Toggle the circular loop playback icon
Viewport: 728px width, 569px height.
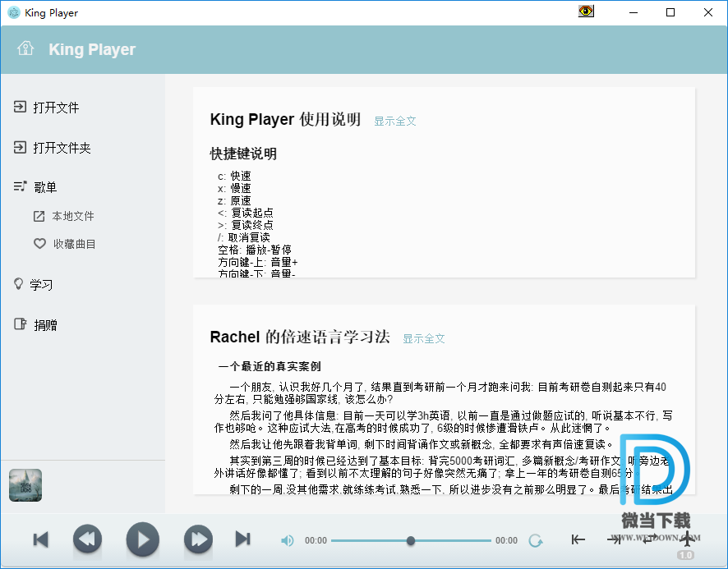(x=536, y=540)
